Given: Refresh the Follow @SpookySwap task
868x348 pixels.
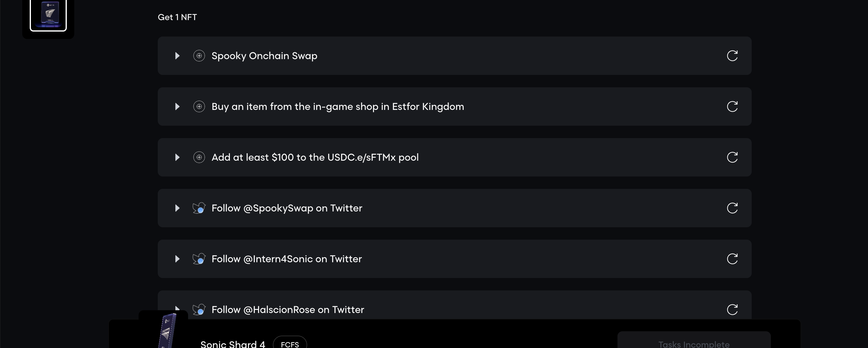Looking at the screenshot, I should point(732,208).
